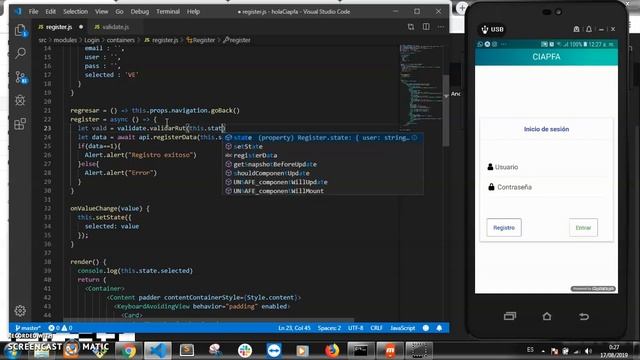Open the Terminal menu
Screen dimensions: 640x360
coord(168,11)
